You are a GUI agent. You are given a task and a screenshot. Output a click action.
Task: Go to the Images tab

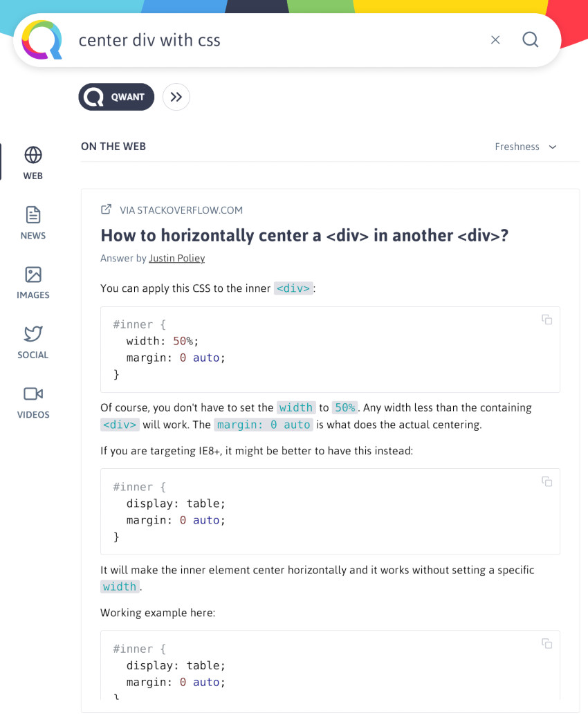point(33,282)
